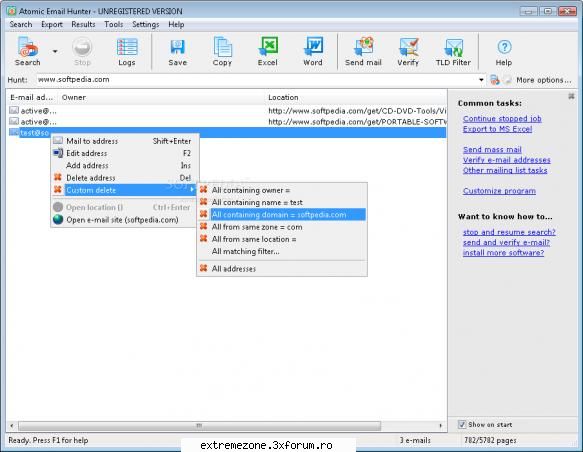Click Send mass mail link
Image resolution: width=583 pixels, height=452 pixels.
492,149
